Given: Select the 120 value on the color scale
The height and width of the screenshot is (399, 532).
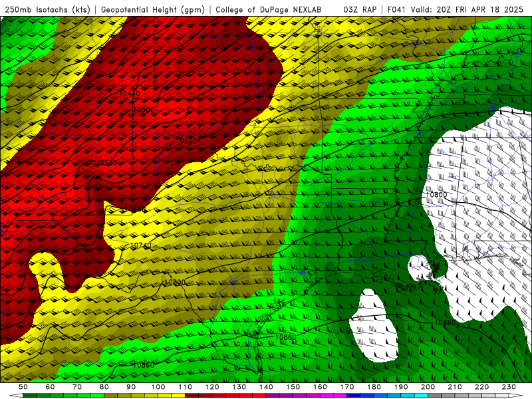Looking at the screenshot, I should pos(212,387).
